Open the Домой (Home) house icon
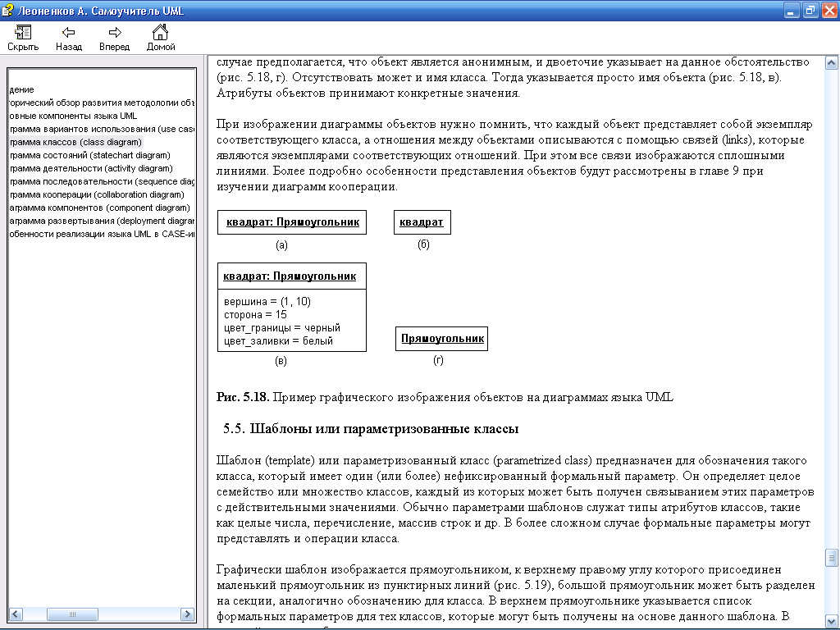 pyautogui.click(x=160, y=32)
